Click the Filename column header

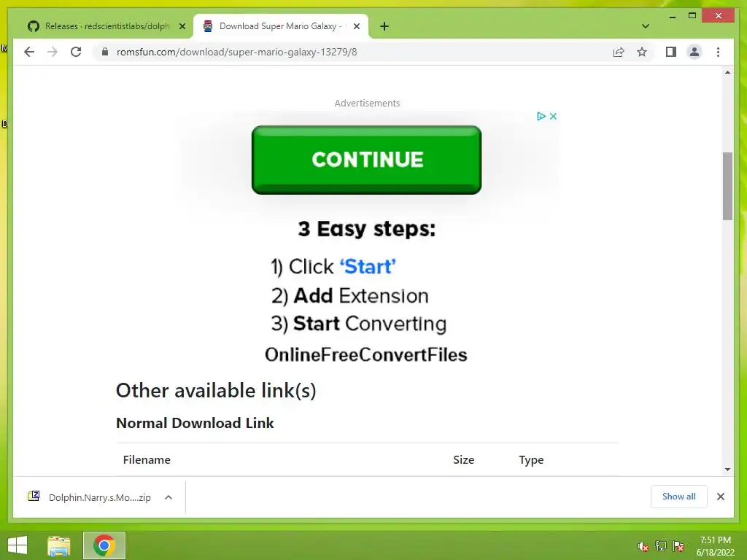tap(147, 459)
